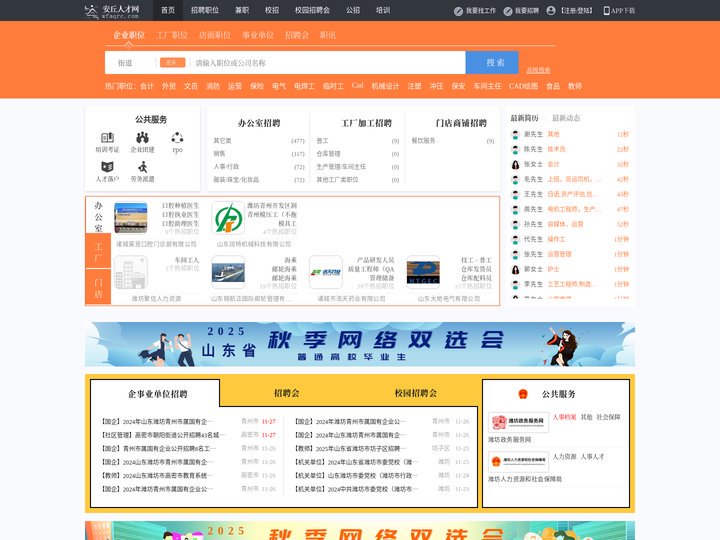Screen dimensions: 720x540
Task: Switch to the 工厂职位 search tab
Action: click(172, 35)
